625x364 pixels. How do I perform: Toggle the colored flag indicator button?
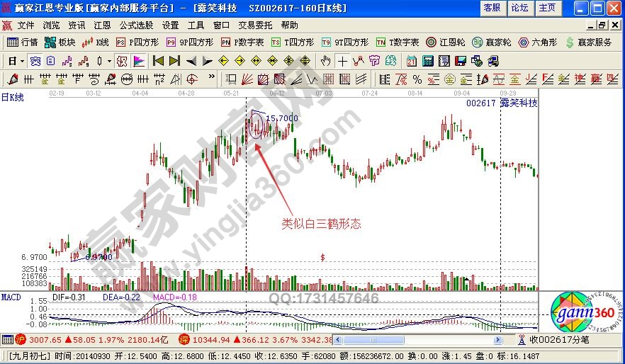(139, 60)
